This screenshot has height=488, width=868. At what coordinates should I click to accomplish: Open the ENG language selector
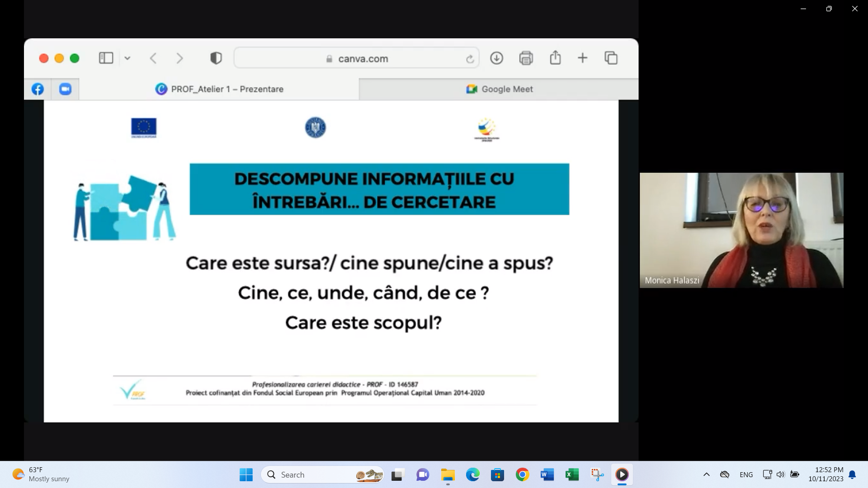tap(746, 474)
